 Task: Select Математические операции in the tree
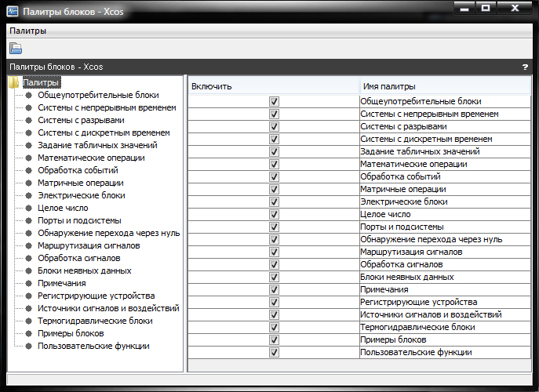click(x=91, y=158)
